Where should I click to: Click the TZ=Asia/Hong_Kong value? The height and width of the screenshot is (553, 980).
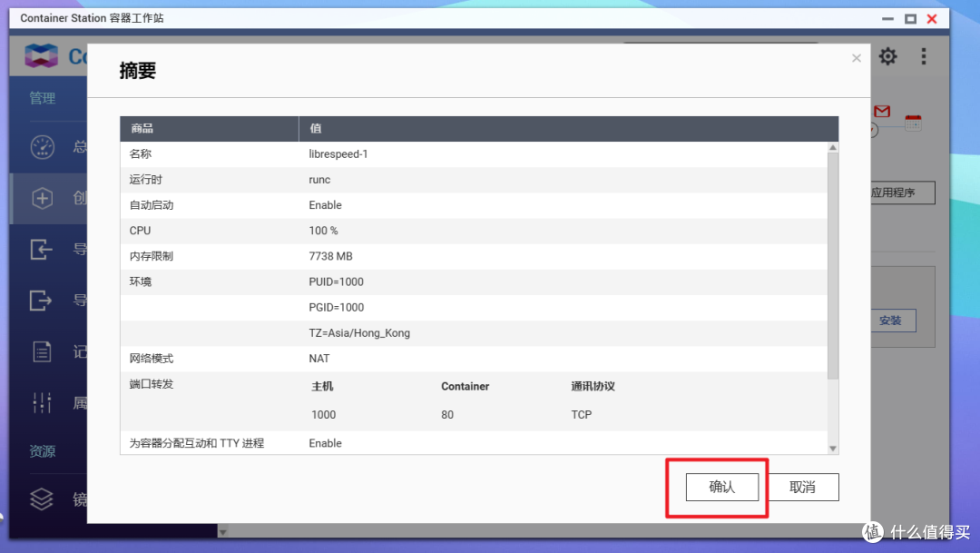click(359, 333)
